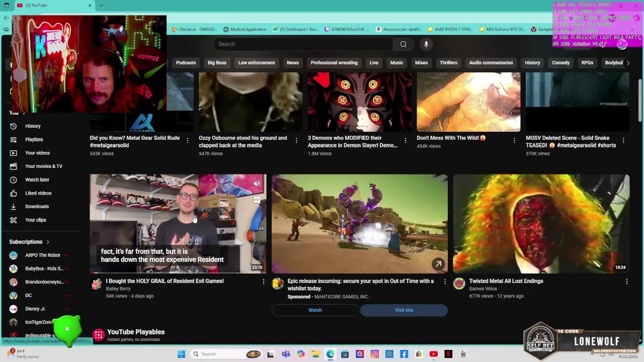The image size is (644, 362).
Task: Open Instagram from taskbar
Action: pos(374,354)
